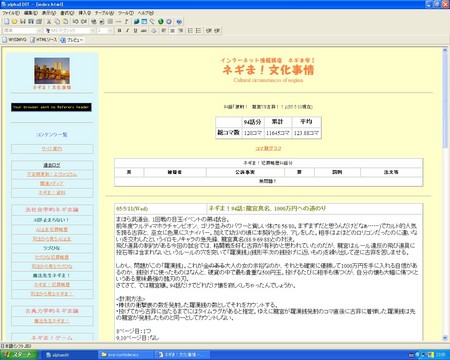Center align the text
Viewport: 450px width, 360px height.
click(172, 31)
